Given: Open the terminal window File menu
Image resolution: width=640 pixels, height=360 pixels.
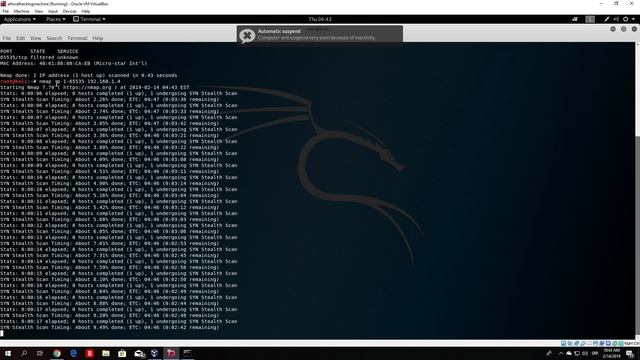Looking at the screenshot, I should tap(7, 38).
